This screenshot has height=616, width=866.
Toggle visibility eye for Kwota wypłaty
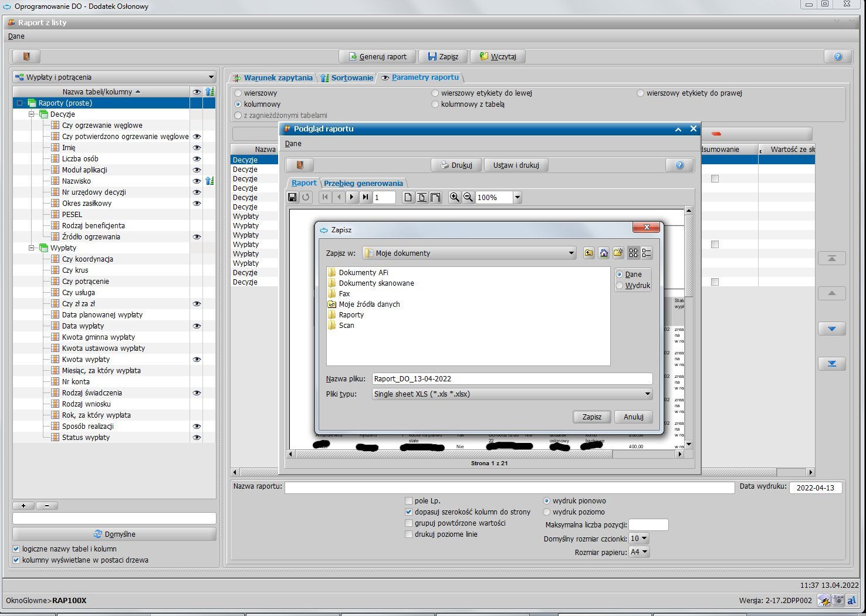[197, 359]
